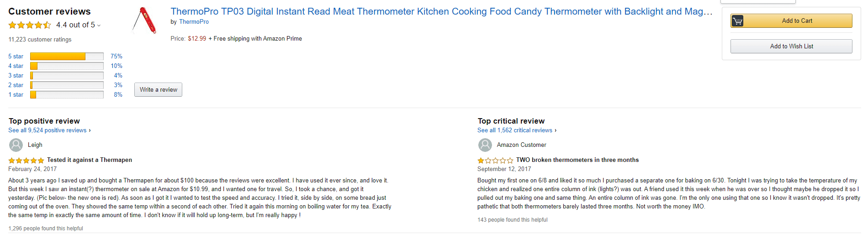The height and width of the screenshot is (239, 868).
Task: Expand the 4.4 out of 5 dropdown arrow
Action: 99,26
